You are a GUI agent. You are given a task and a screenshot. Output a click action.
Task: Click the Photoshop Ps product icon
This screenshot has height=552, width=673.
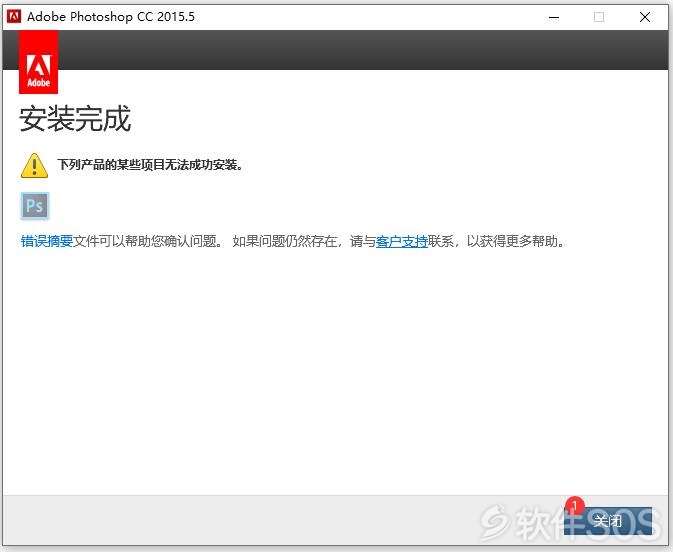(35, 206)
